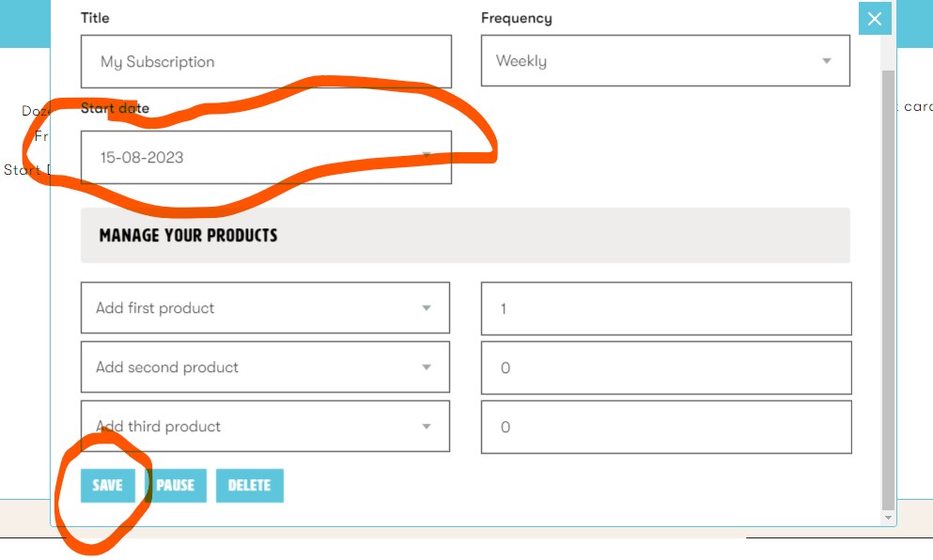The width and height of the screenshot is (933, 560).
Task: Open the Weekly frequency dropdown
Action: click(x=665, y=61)
